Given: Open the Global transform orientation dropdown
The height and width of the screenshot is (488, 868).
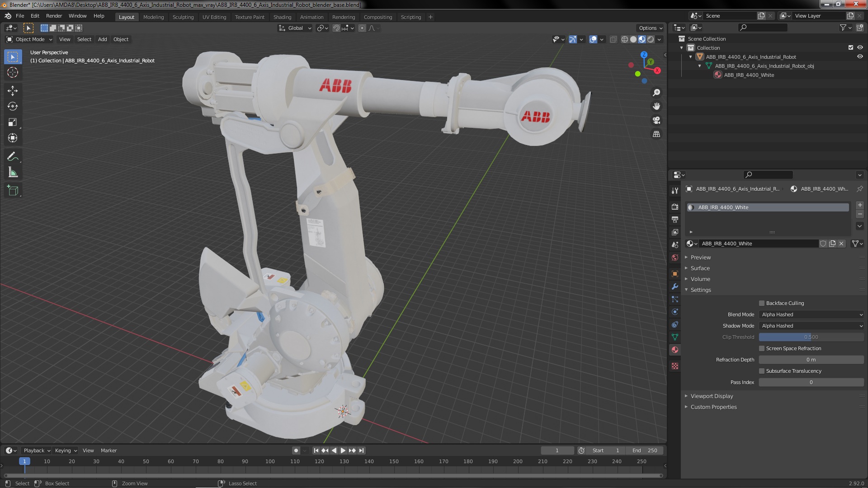Looking at the screenshot, I should click(295, 28).
